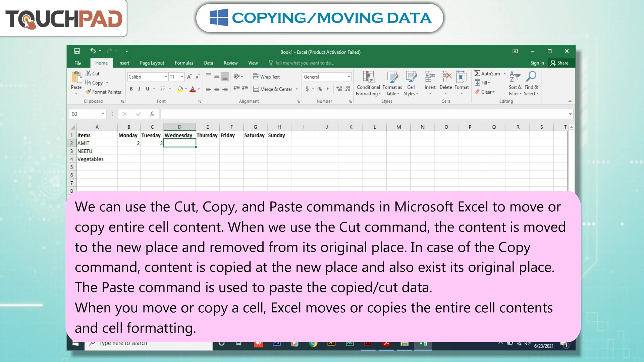This screenshot has height=362, width=644.
Task: Click the Increase Decimal icon
Action: click(339, 89)
